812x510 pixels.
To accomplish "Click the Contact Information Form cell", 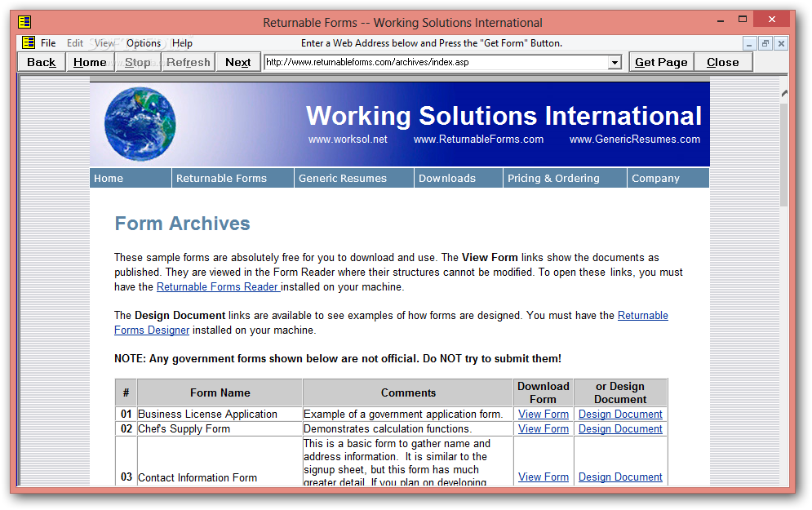I will point(220,461).
